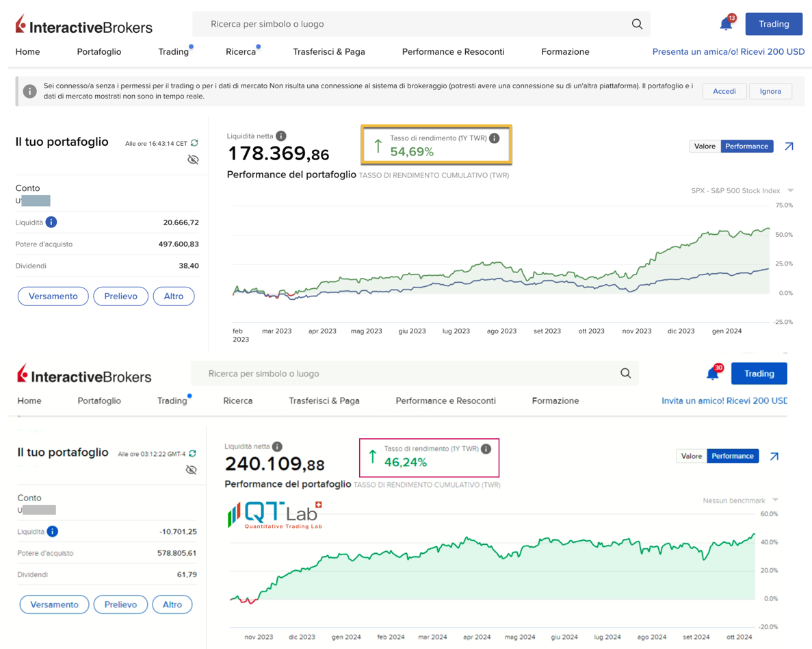Open Trasferisci & Paga in bottom navbar
The height and width of the screenshot is (649, 812).
coord(324,401)
